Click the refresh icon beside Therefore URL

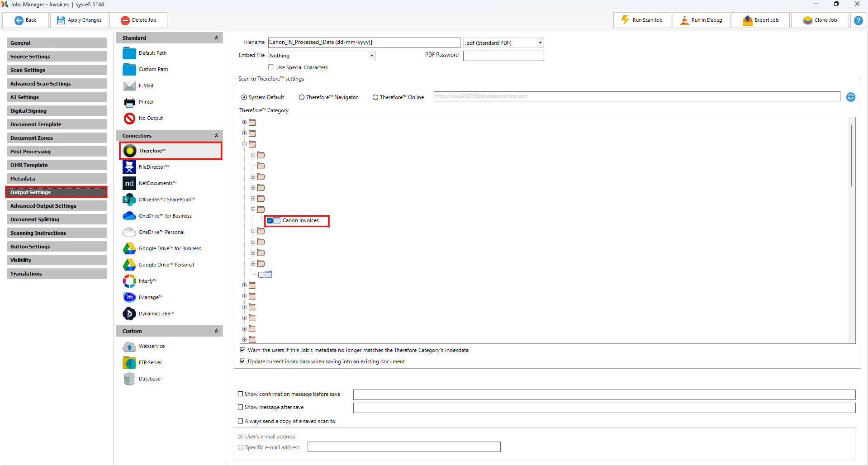[850, 97]
